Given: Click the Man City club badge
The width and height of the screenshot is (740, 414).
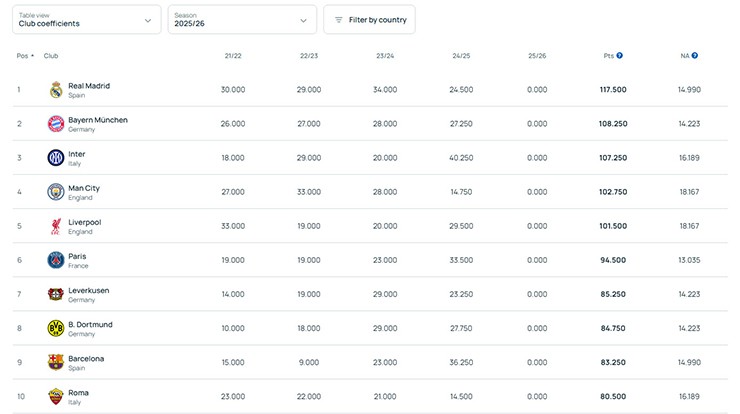Looking at the screenshot, I should coord(56,192).
